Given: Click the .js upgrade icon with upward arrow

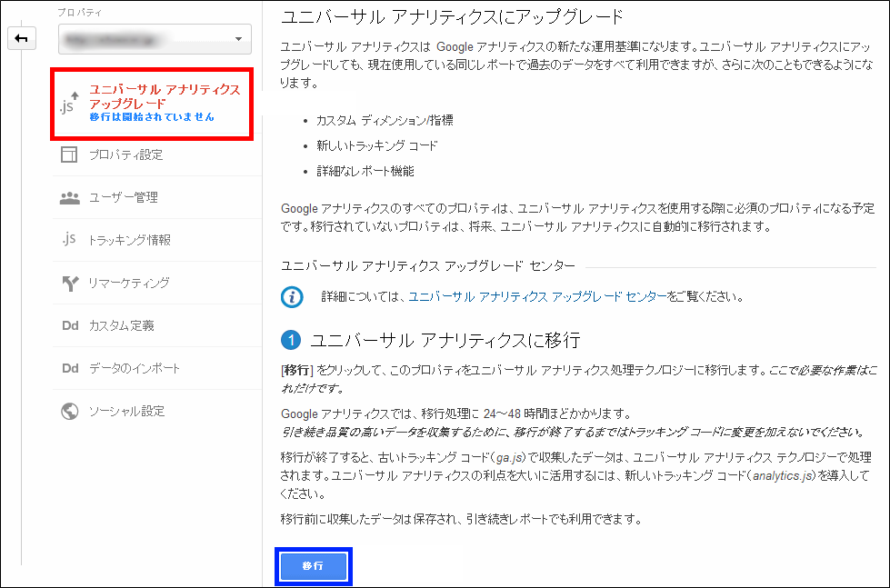Looking at the screenshot, I should click(x=69, y=104).
